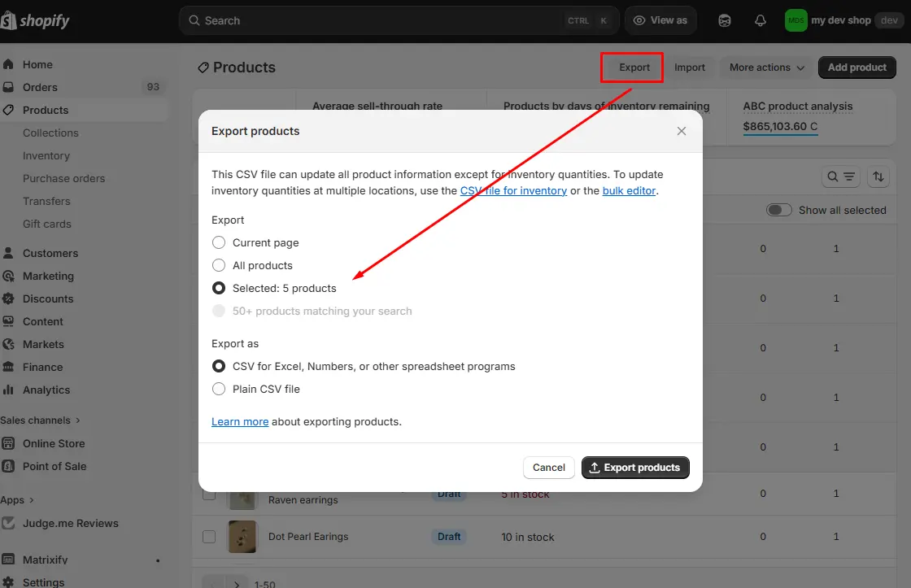
Task: Open the CSV file for inventory link
Action: pyautogui.click(x=514, y=190)
